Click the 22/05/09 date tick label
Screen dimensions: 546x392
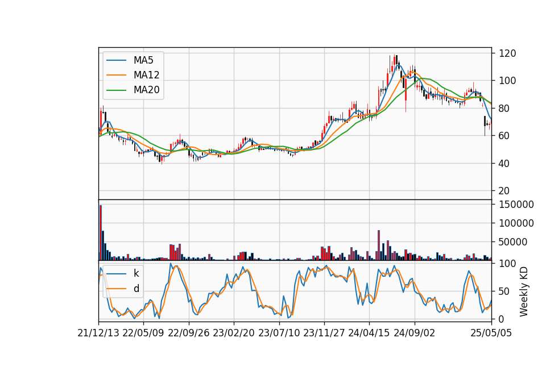(x=143, y=333)
